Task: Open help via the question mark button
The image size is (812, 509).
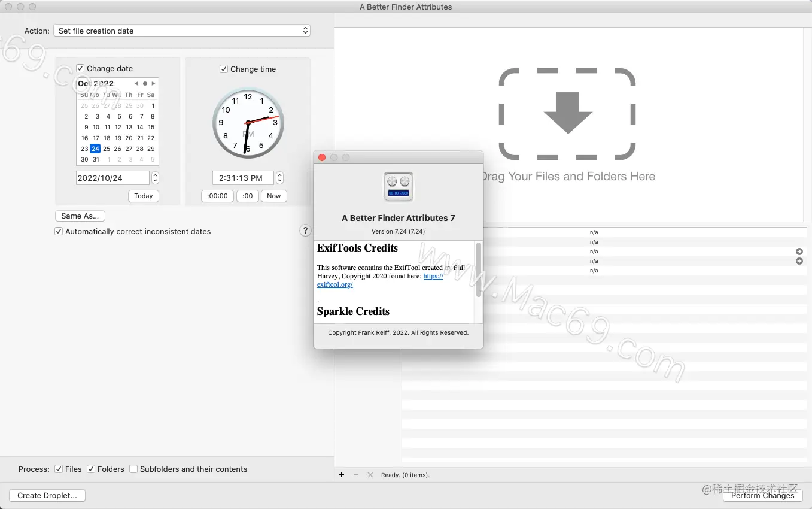Action: tap(305, 231)
